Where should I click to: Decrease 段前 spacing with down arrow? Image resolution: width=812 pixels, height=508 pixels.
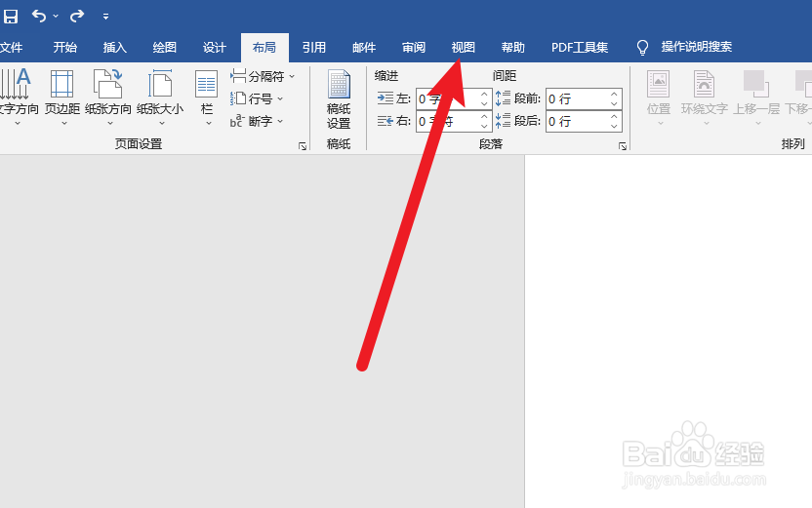coord(614,104)
